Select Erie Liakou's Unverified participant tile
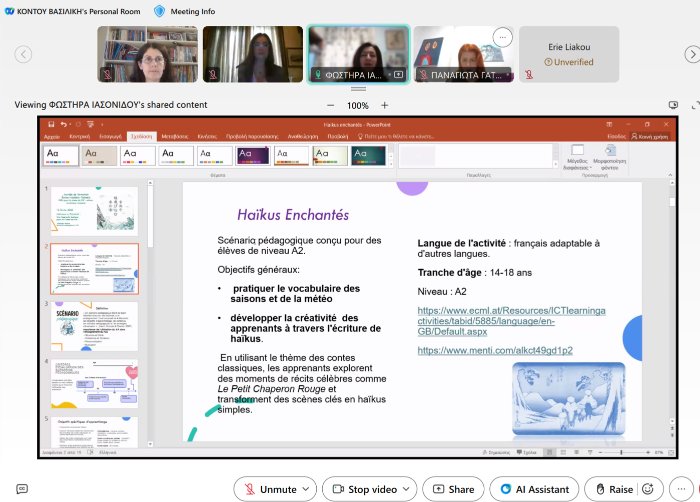The width and height of the screenshot is (700, 502). point(568,54)
